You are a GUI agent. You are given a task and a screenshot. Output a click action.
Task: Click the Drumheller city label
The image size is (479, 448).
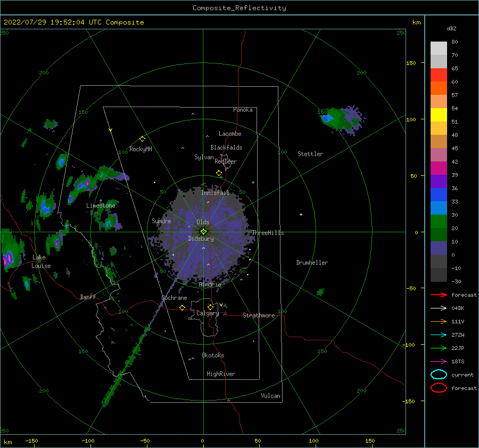pyautogui.click(x=312, y=263)
